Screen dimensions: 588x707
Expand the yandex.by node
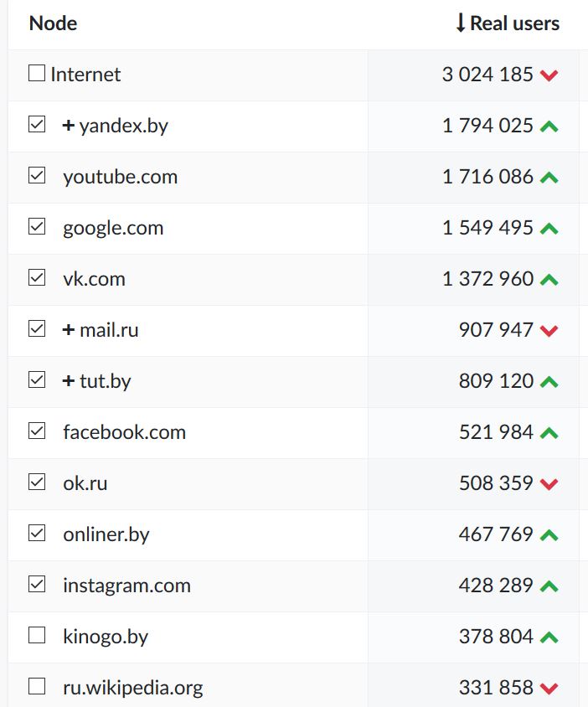(69, 126)
